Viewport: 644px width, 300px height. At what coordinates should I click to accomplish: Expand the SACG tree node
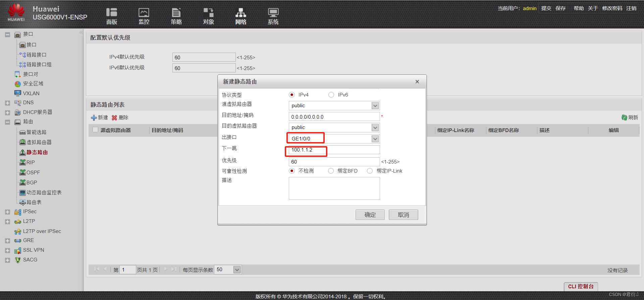pyautogui.click(x=7, y=260)
